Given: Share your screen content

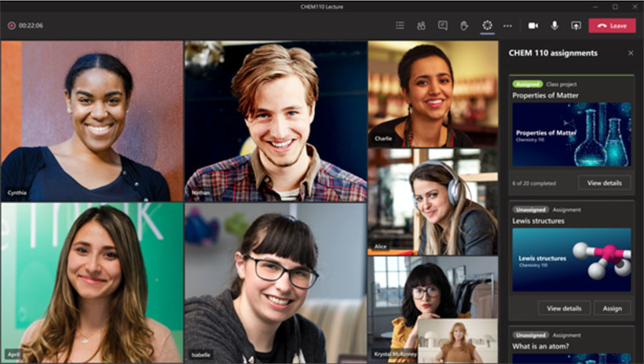Looking at the screenshot, I should [576, 25].
